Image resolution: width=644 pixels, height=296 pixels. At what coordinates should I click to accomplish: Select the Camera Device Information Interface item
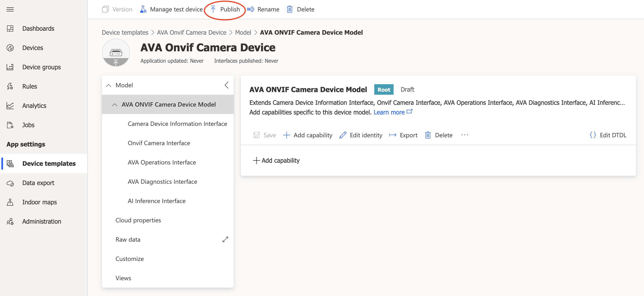(177, 123)
